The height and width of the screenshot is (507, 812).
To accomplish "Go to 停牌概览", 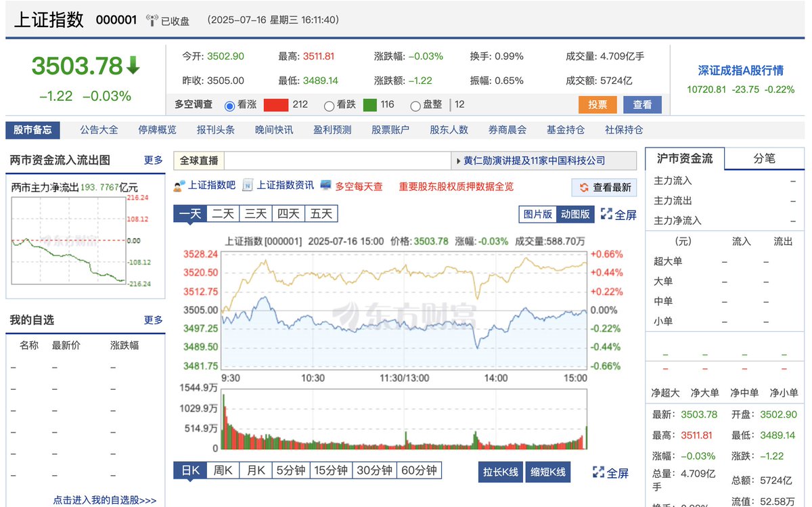I will 157,130.
